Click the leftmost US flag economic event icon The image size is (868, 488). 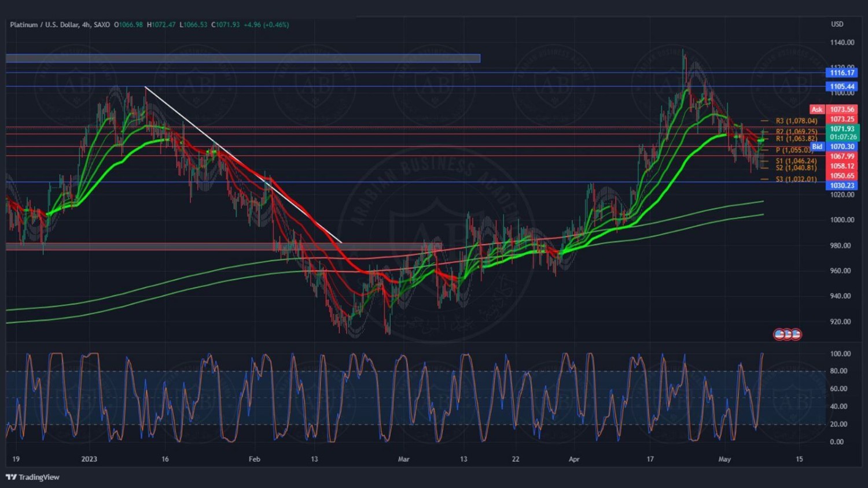pyautogui.click(x=779, y=334)
